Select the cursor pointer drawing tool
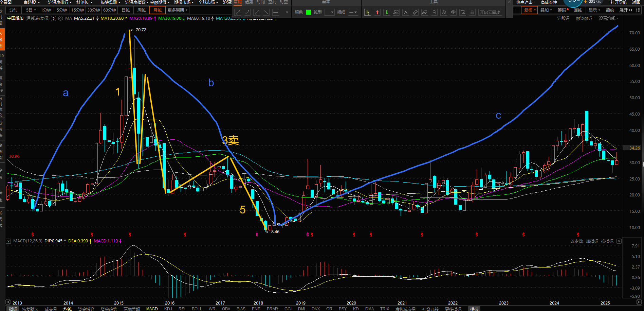The width and height of the screenshot is (644, 311). 367,12
